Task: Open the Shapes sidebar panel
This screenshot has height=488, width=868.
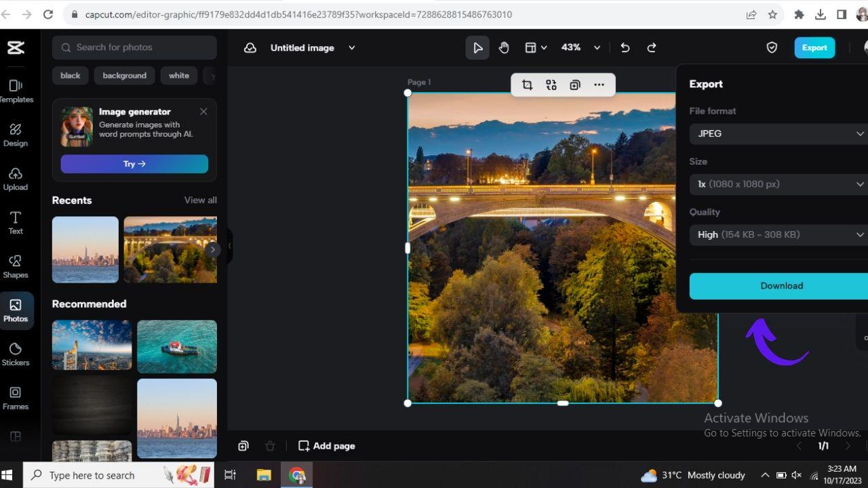Action: pos(16,266)
